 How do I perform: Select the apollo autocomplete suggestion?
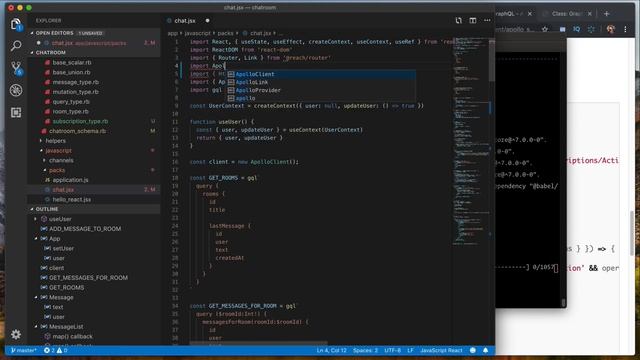pyautogui.click(x=321, y=98)
